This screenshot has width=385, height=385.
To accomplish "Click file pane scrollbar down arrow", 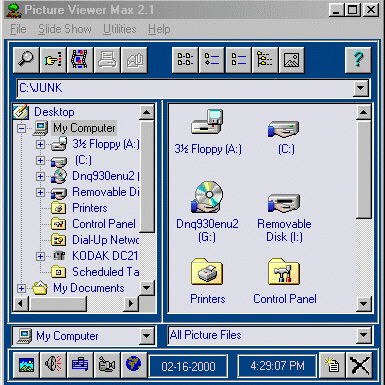I will pos(364,304).
